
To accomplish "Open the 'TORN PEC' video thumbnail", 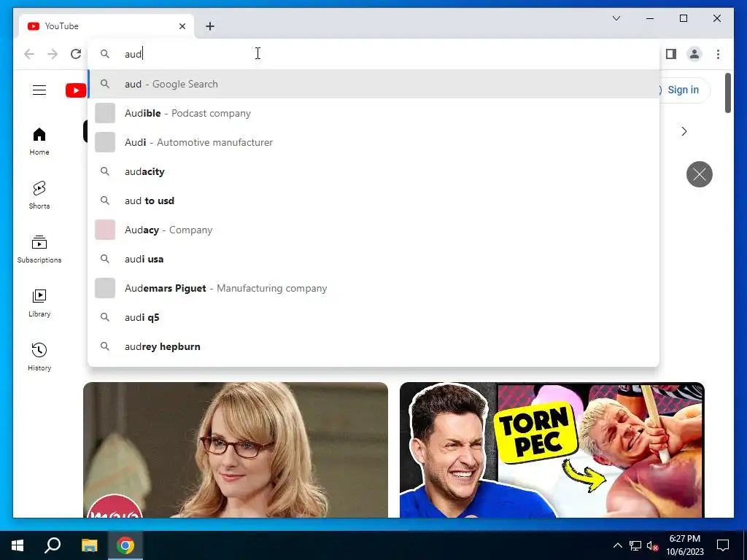I will [551, 449].
